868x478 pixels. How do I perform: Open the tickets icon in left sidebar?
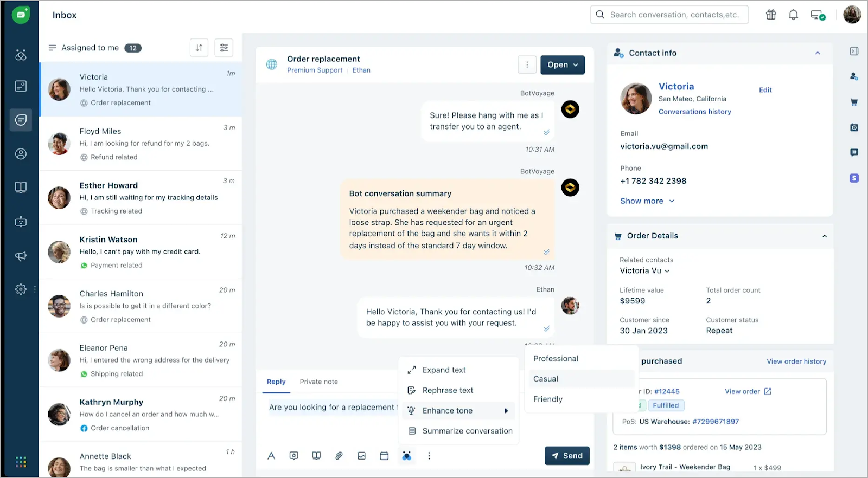click(x=21, y=86)
